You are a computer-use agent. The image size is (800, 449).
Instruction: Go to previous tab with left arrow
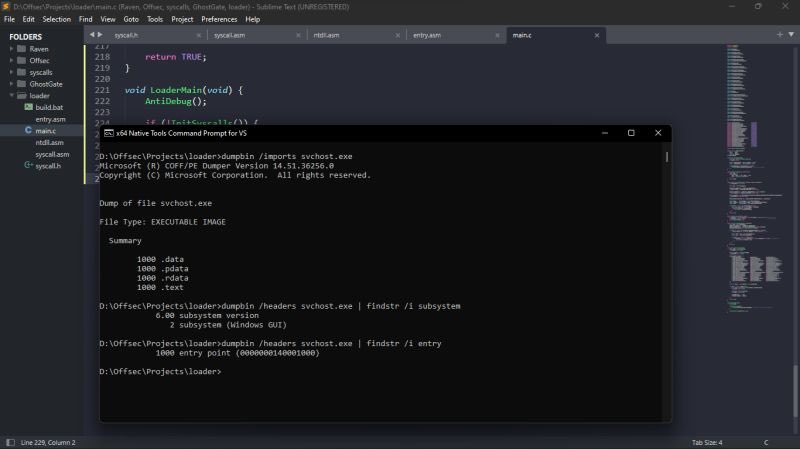point(92,35)
